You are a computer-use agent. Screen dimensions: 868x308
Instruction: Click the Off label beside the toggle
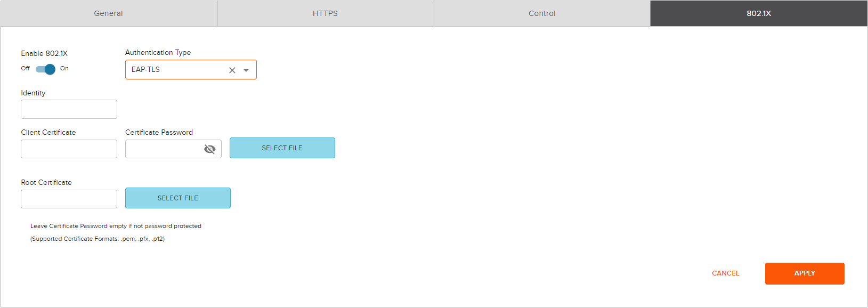(x=26, y=68)
